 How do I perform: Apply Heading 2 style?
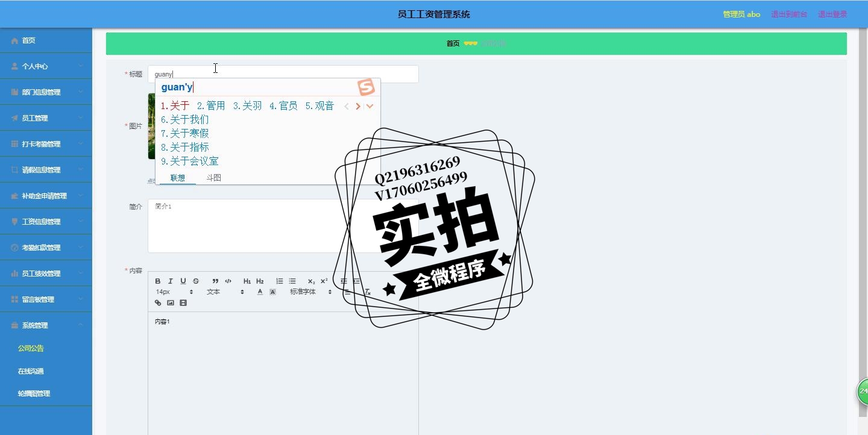260,281
